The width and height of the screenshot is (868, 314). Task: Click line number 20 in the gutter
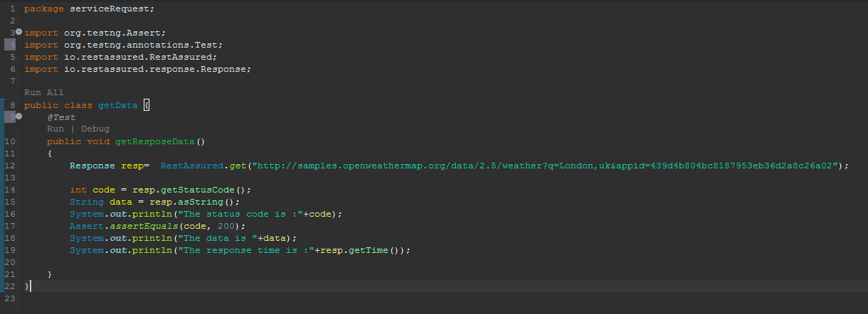point(10,262)
